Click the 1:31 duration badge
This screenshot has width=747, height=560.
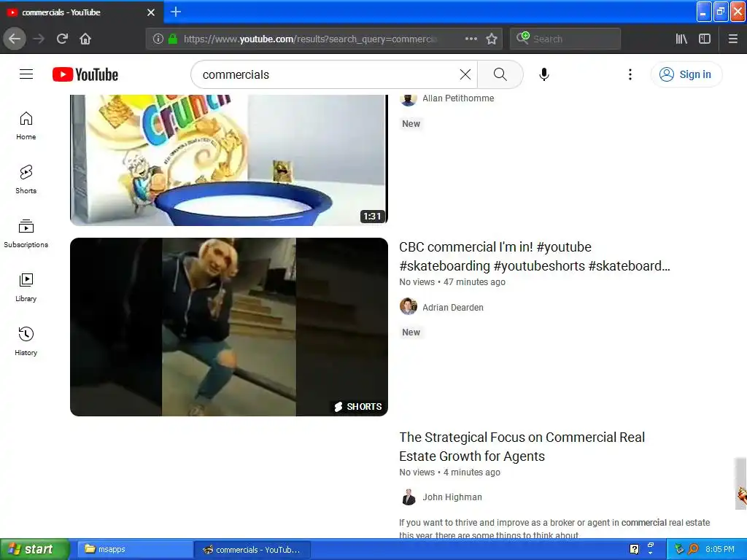(373, 216)
